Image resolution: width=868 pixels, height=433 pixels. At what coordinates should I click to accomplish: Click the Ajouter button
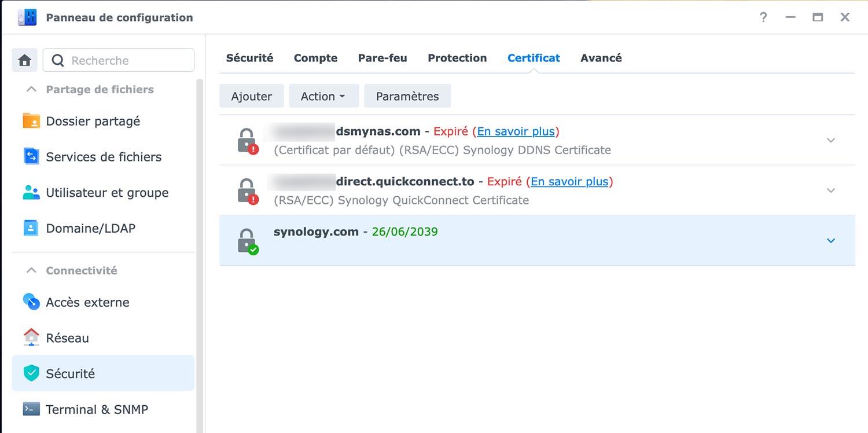click(x=252, y=96)
